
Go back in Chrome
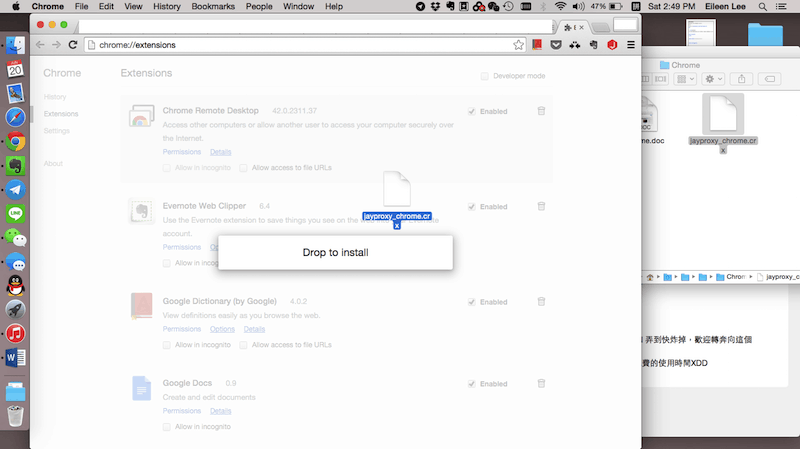(40, 45)
